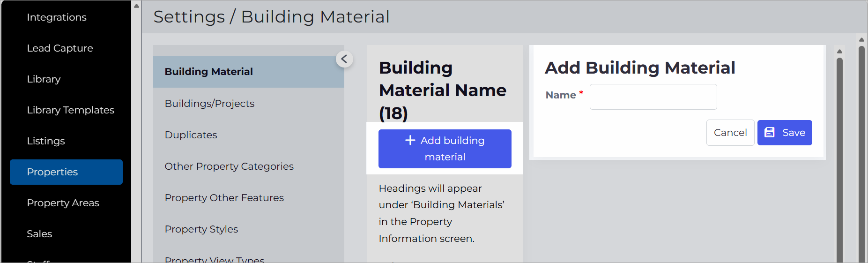The height and width of the screenshot is (263, 868).
Task: Go to Library in the sidebar
Action: 44,79
